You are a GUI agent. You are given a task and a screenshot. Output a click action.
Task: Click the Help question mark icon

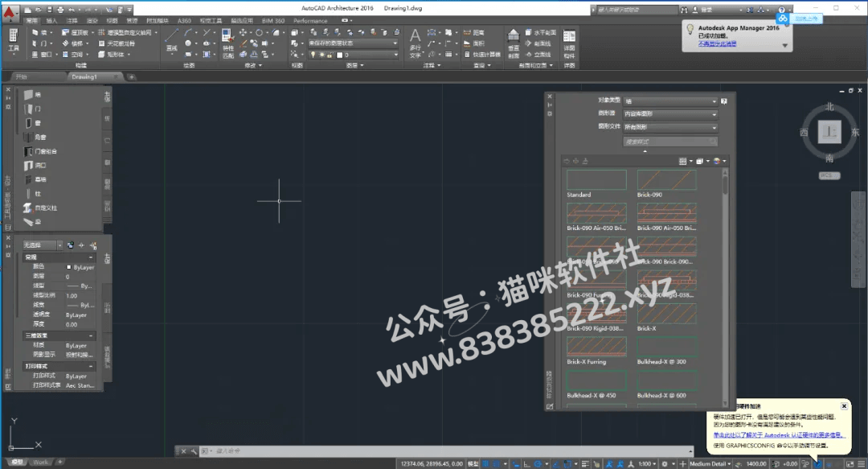pyautogui.click(x=781, y=10)
